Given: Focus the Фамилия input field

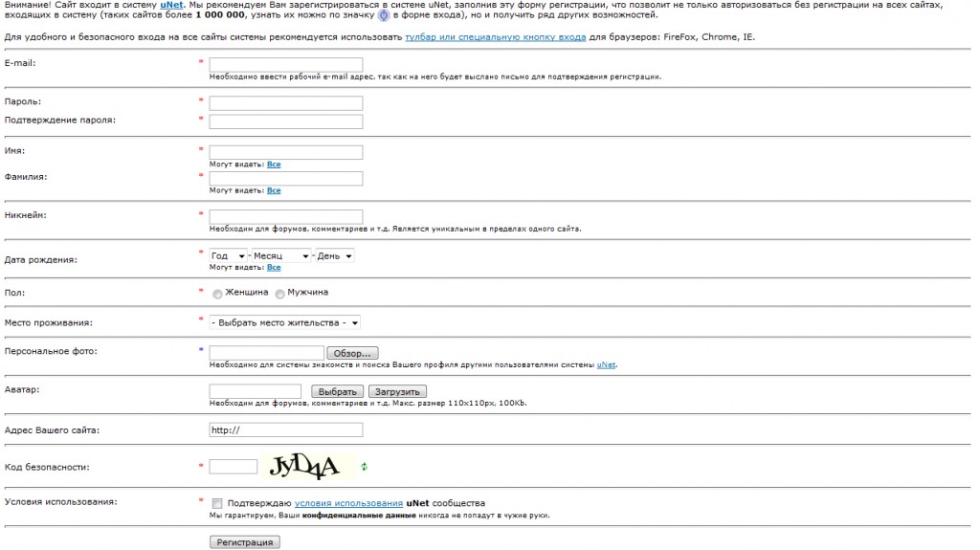Looking at the screenshot, I should (x=285, y=178).
